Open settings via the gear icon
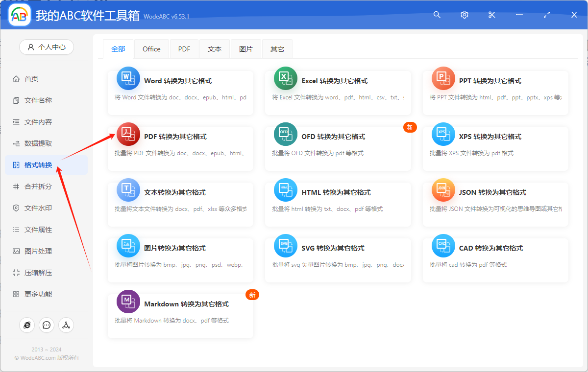 [x=464, y=15]
